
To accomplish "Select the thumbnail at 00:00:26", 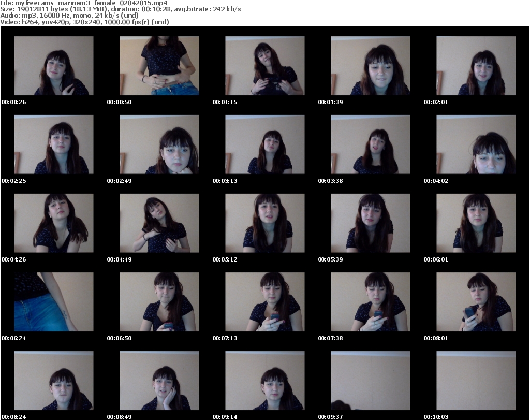I will [x=54, y=66].
